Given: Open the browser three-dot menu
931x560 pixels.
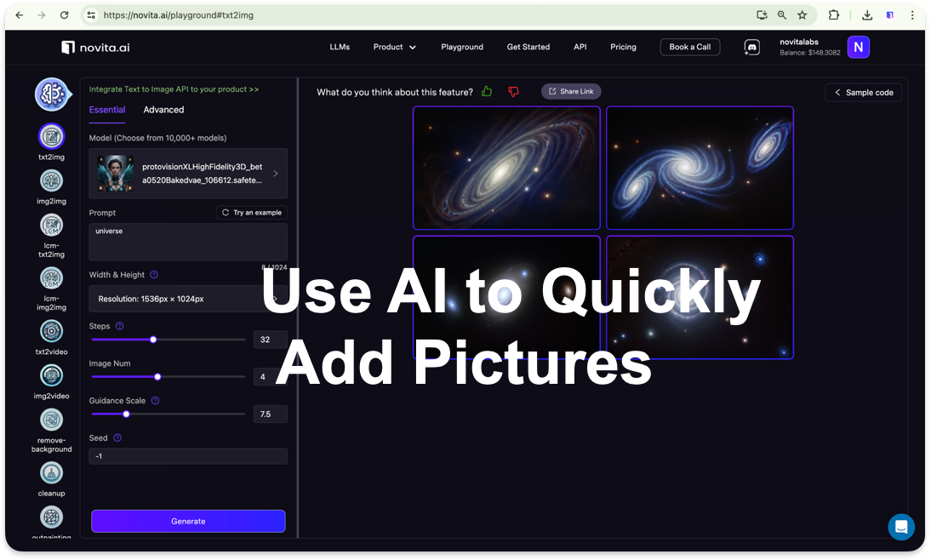Looking at the screenshot, I should click(x=912, y=15).
